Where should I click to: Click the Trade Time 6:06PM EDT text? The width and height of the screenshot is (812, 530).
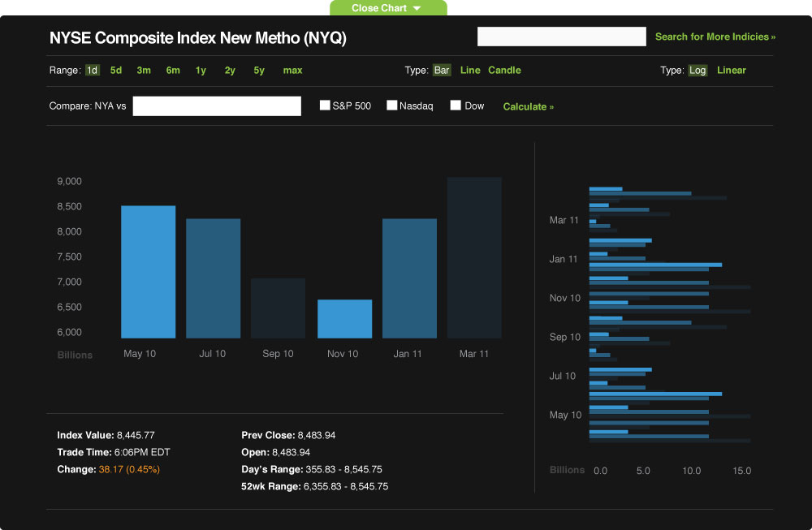(x=114, y=452)
